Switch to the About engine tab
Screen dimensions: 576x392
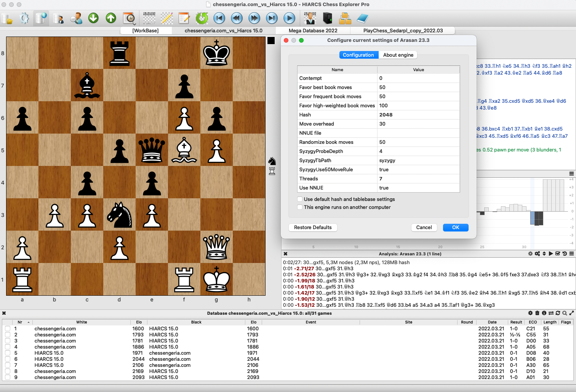(x=398, y=55)
